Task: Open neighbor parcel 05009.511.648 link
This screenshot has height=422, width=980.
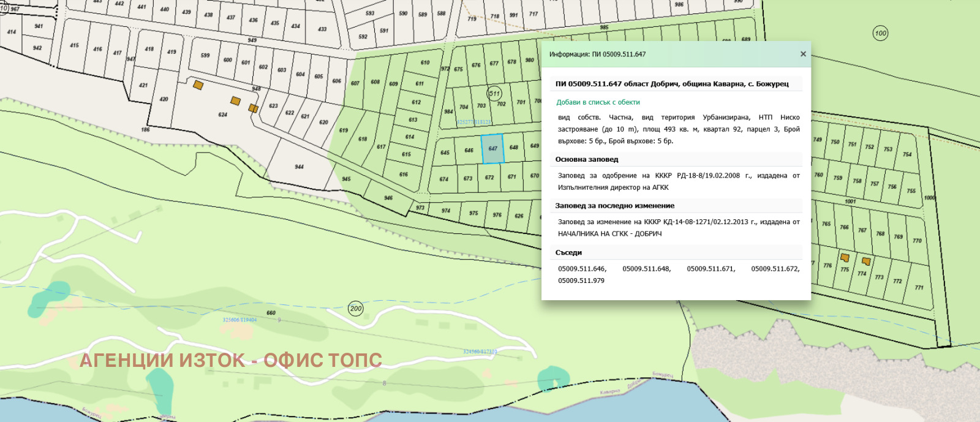Action: tap(646, 269)
